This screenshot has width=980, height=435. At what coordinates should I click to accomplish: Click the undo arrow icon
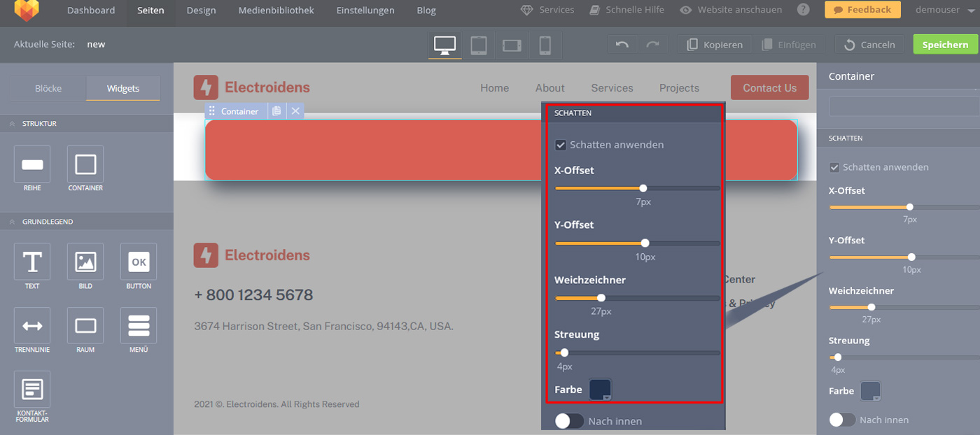point(622,45)
